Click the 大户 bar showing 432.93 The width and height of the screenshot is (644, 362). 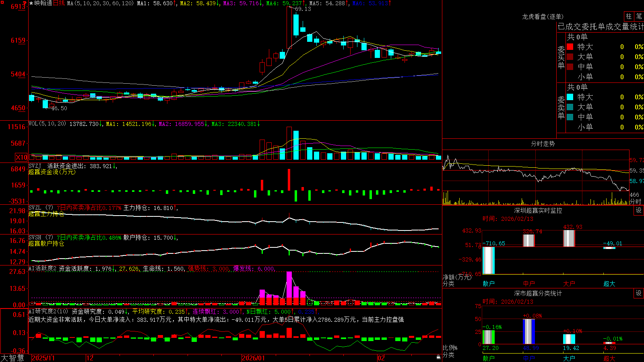(x=569, y=238)
